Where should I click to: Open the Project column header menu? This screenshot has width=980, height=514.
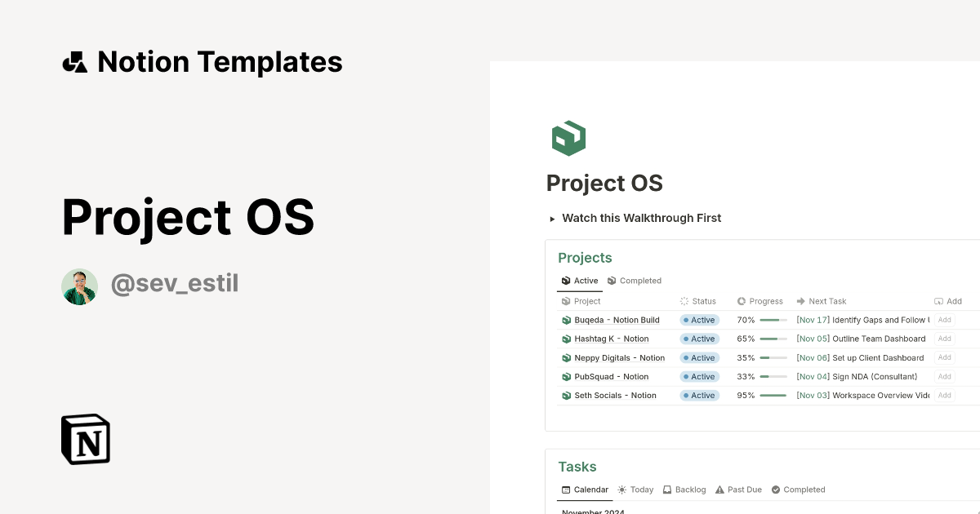tap(581, 301)
